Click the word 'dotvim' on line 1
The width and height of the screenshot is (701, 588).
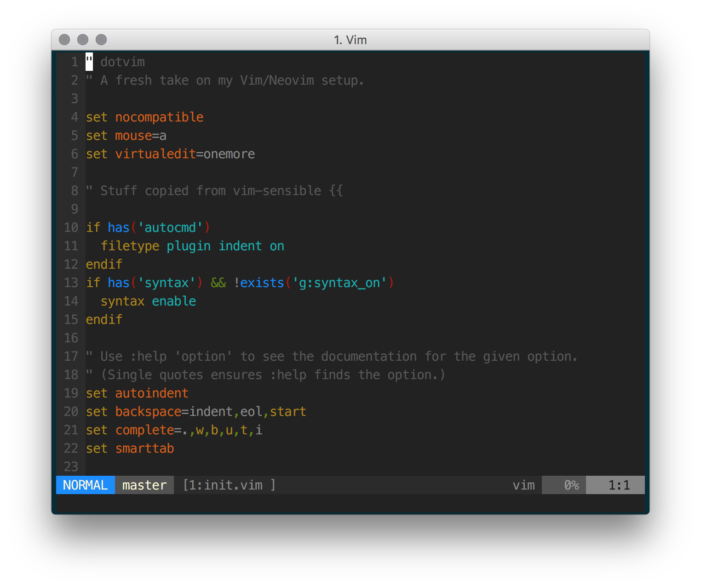(x=122, y=62)
